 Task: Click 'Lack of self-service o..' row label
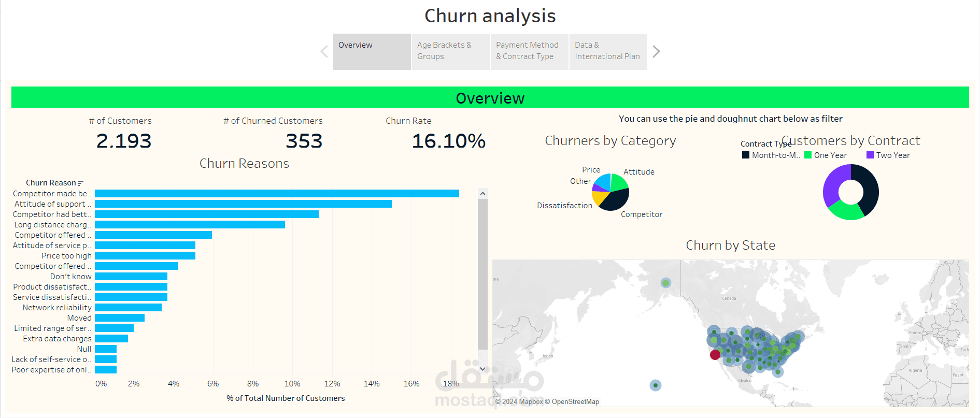tap(51, 359)
